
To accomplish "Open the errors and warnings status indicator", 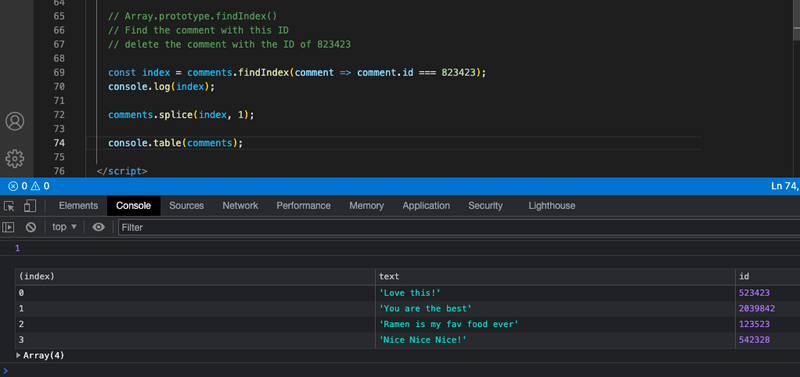I will point(29,186).
